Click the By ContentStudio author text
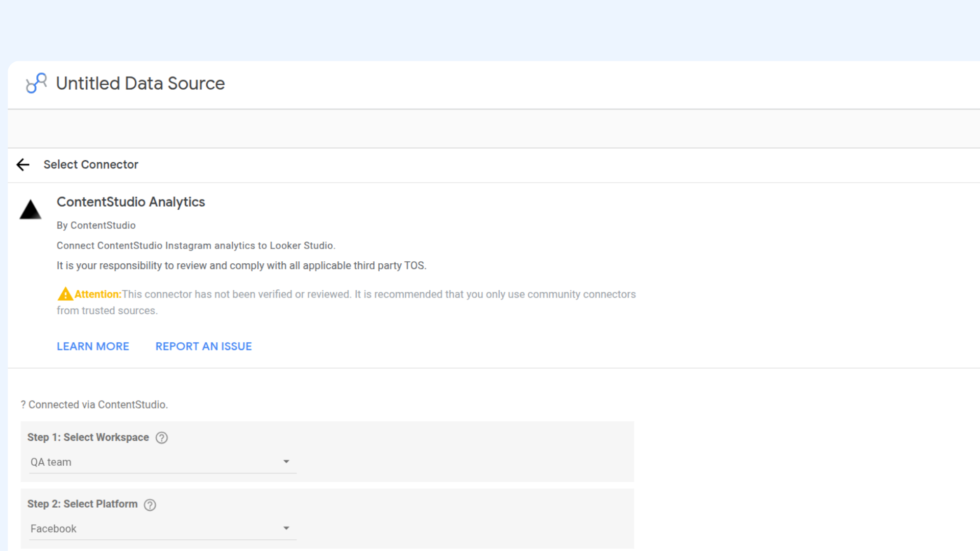This screenshot has height=551, width=980. pos(96,226)
